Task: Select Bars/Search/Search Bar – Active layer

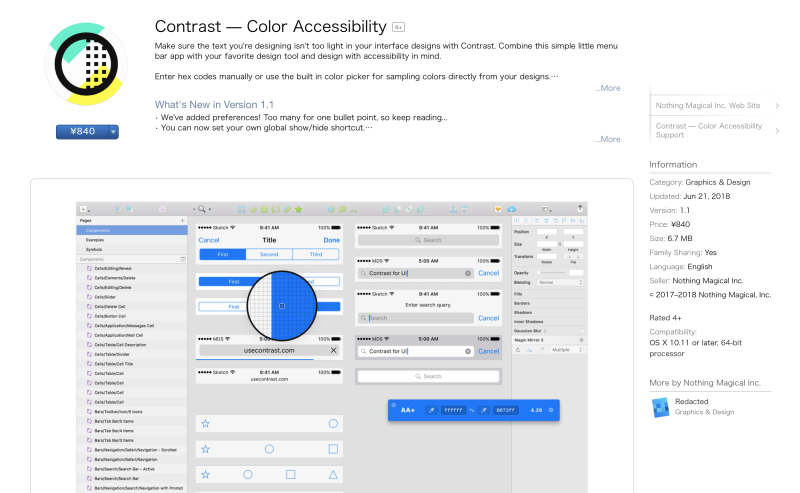Action: coord(132,469)
